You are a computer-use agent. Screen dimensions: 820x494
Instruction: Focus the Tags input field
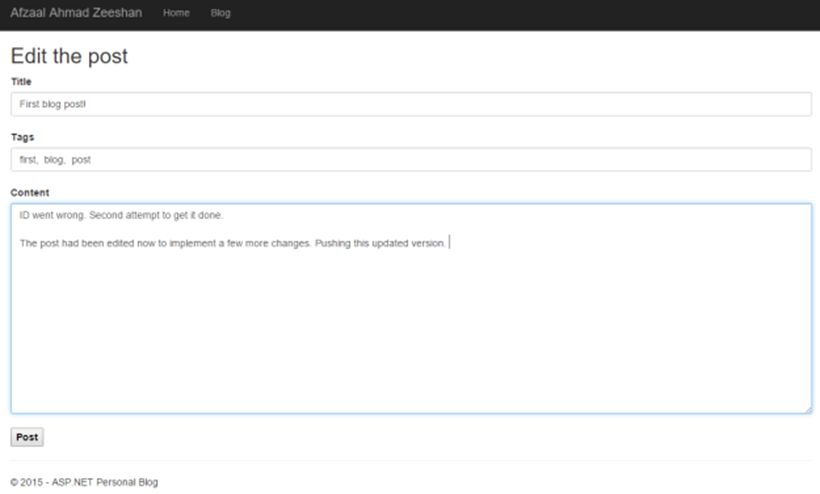point(410,160)
